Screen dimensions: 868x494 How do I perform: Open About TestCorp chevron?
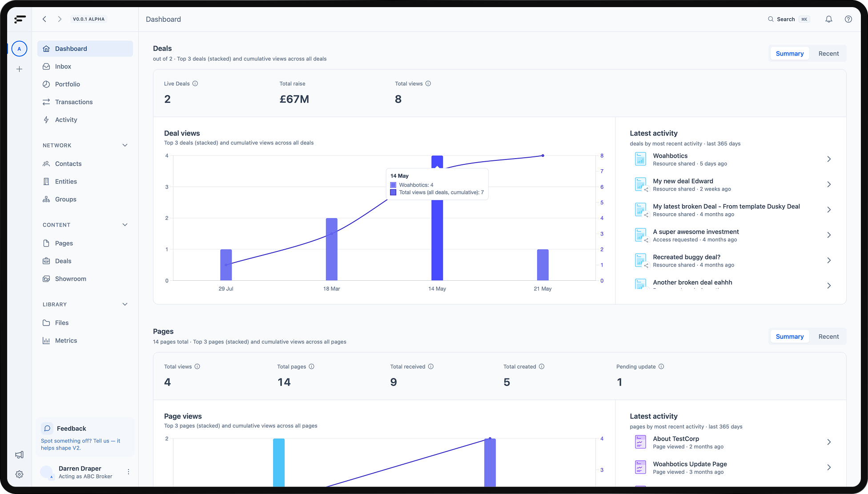click(x=829, y=442)
